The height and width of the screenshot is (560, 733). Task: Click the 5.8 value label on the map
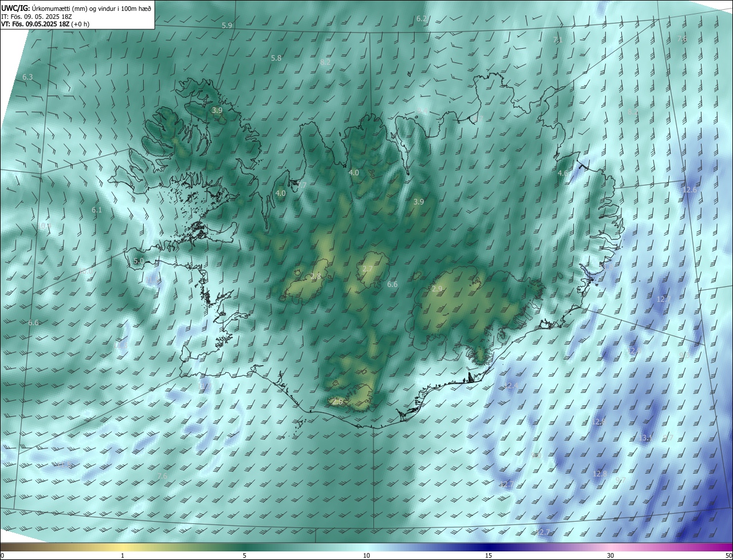coord(276,58)
